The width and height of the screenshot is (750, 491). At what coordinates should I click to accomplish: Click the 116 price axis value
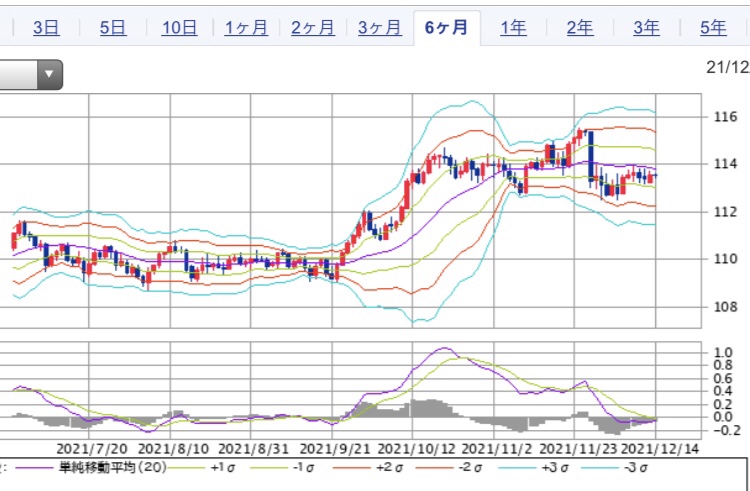tap(725, 117)
